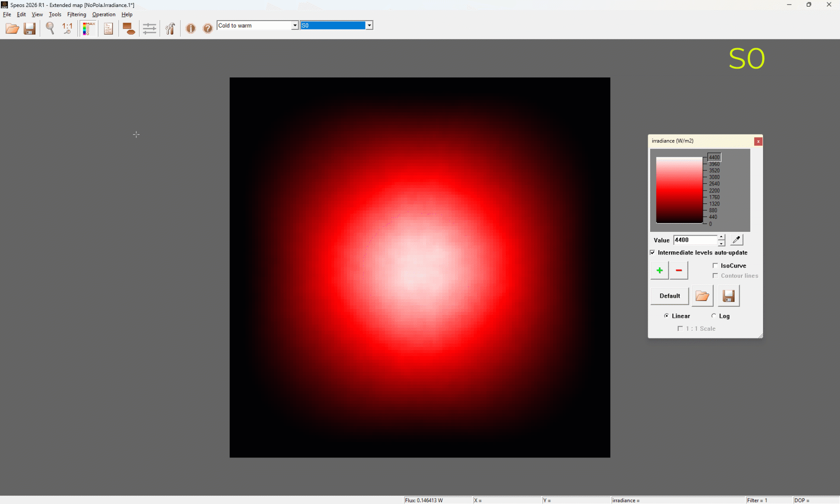This screenshot has width=840, height=504.
Task: Remove a level with the red minus
Action: (679, 270)
